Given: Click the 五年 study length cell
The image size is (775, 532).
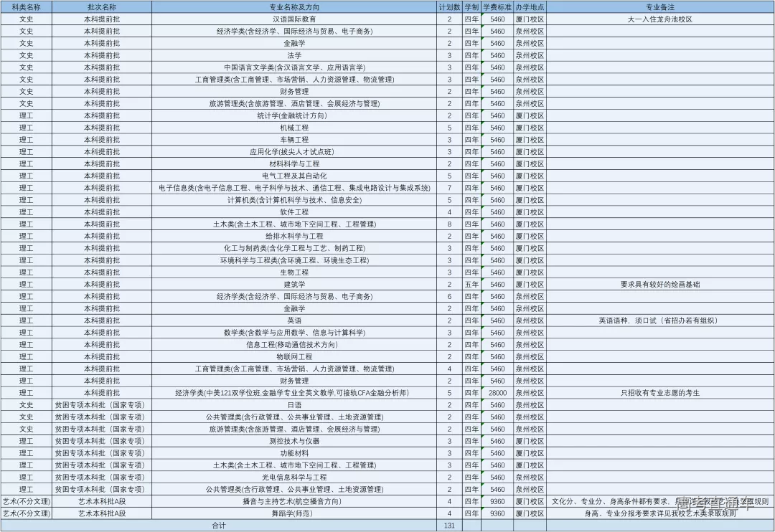Looking at the screenshot, I should point(471,285).
